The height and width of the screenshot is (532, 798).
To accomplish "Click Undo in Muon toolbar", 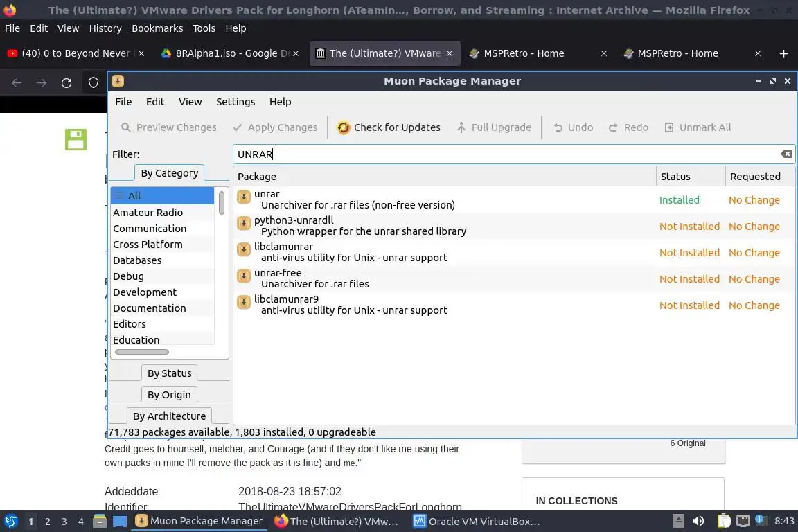I will 573,127.
